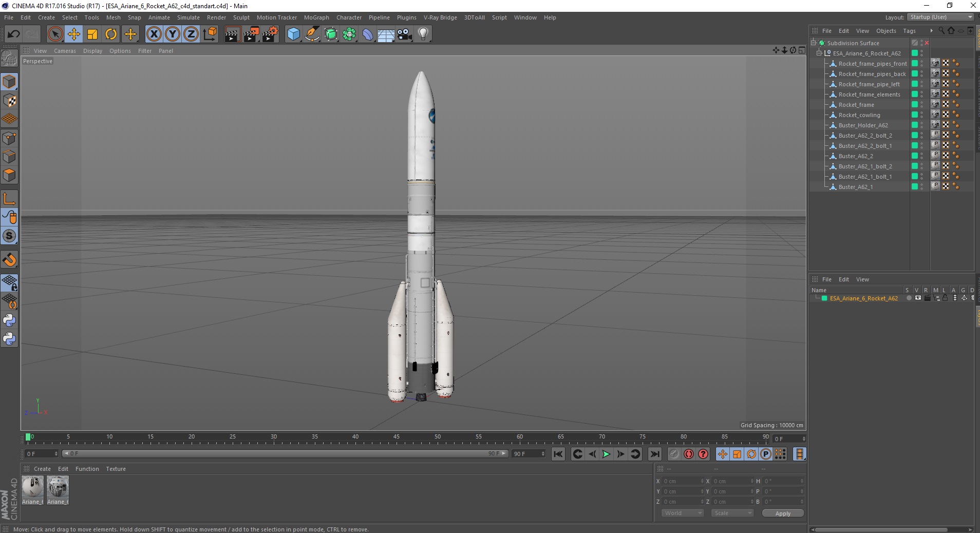
Task: Select the Rocket_cowling object
Action: pyautogui.click(x=859, y=115)
